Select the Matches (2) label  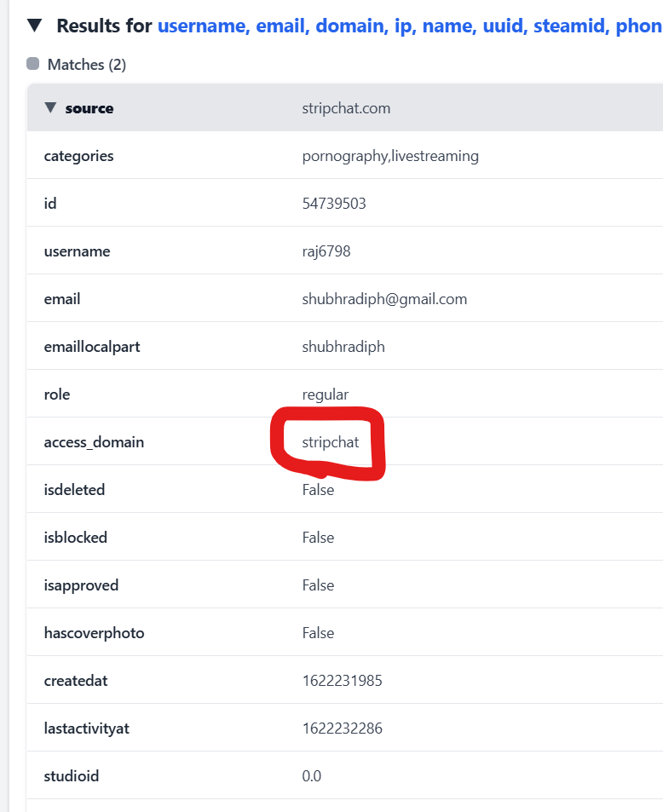point(87,65)
